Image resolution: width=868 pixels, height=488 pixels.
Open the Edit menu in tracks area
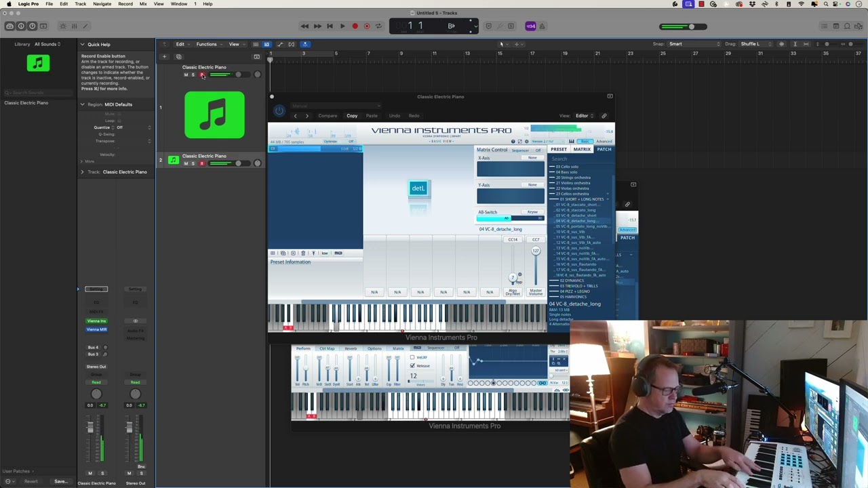coord(182,44)
